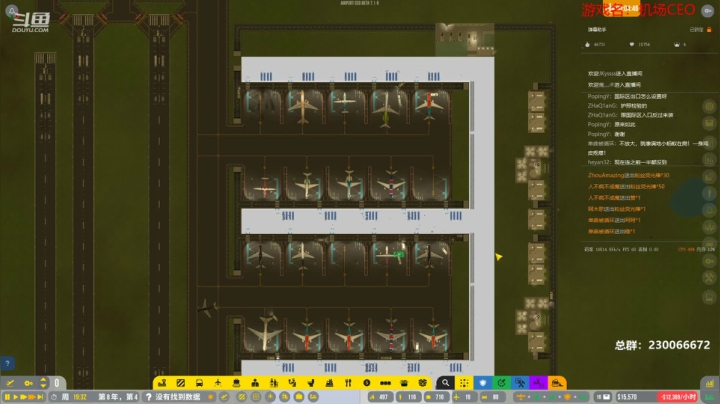
Task: Click the wrench tools icon on the right sidebar
Action: coord(709,277)
